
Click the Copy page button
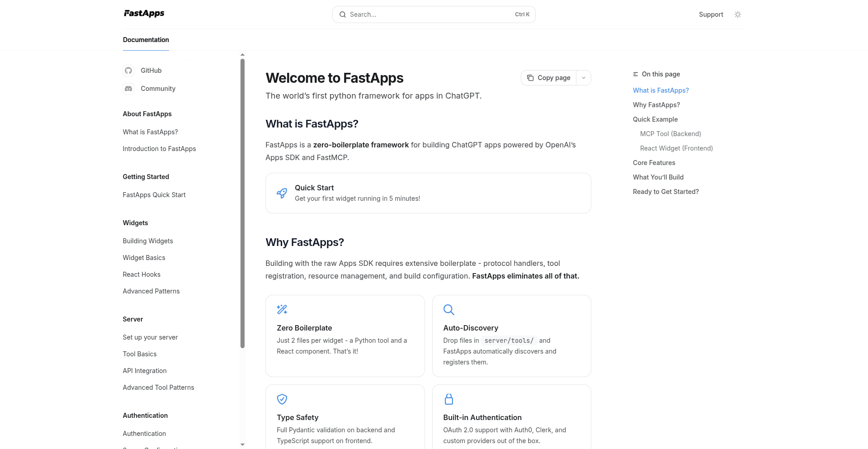point(549,78)
